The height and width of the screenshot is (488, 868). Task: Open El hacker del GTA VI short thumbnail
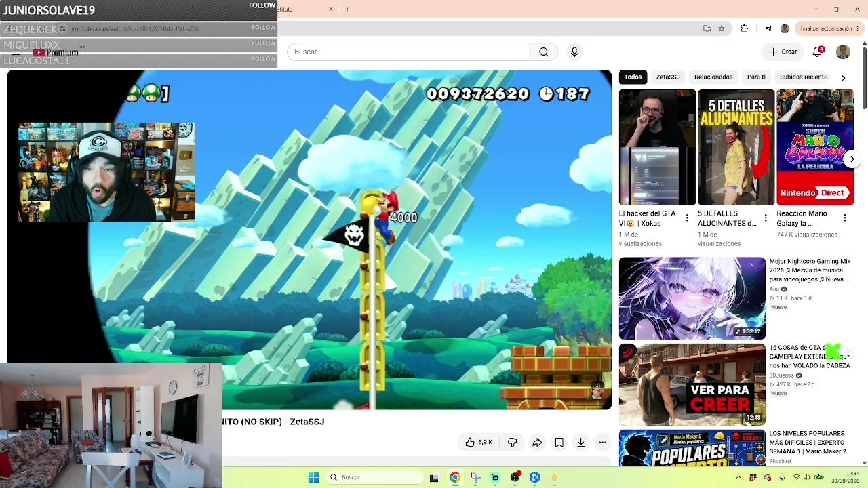[x=657, y=147]
